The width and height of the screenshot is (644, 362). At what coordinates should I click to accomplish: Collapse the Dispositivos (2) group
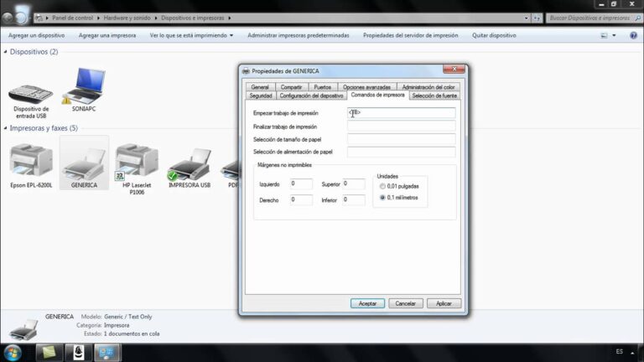5,52
